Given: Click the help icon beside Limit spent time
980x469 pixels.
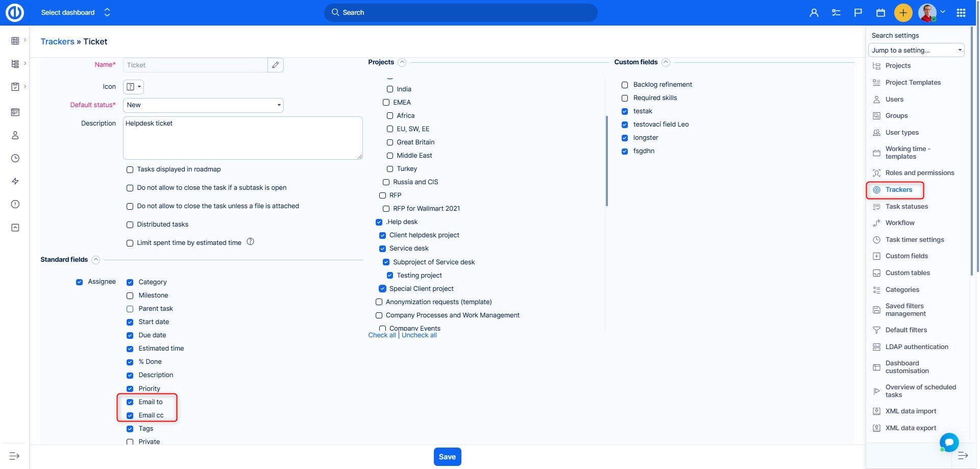Looking at the screenshot, I should 250,242.
